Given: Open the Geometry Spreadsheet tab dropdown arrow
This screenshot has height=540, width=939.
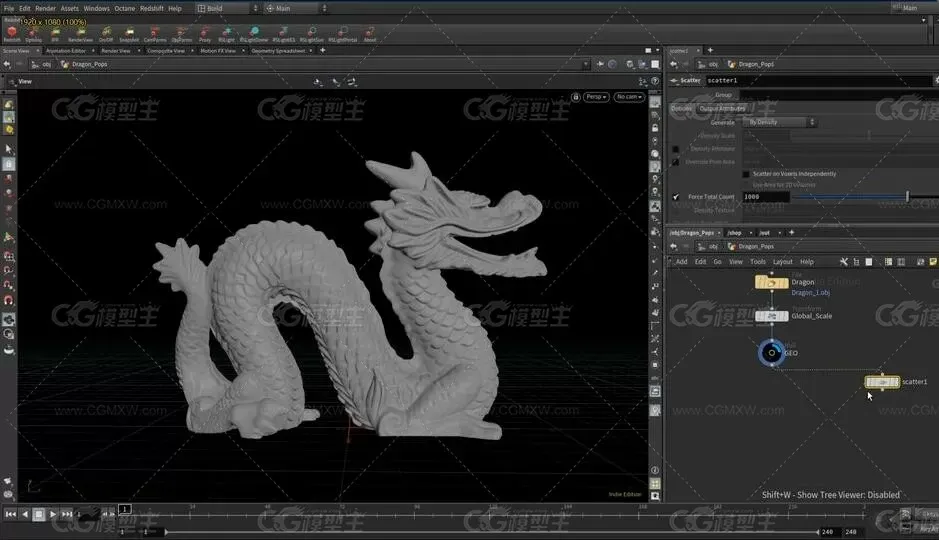Looking at the screenshot, I should pyautogui.click(x=311, y=51).
